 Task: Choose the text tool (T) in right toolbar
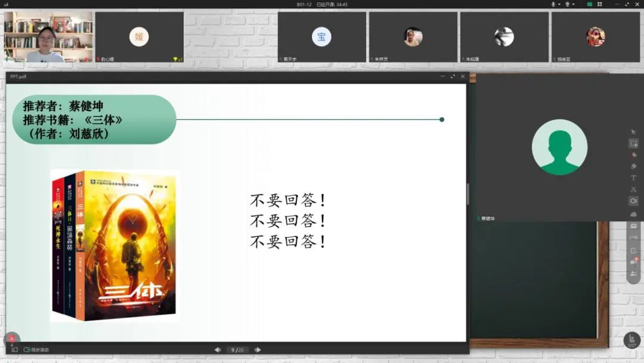click(x=633, y=178)
